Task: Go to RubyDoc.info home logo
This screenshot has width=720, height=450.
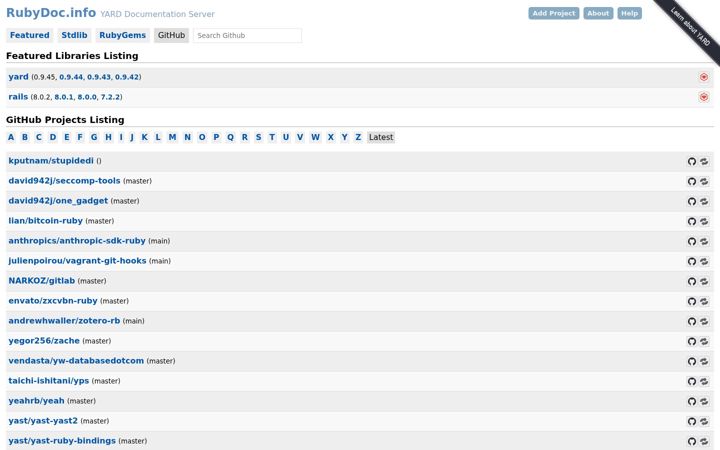Action: [51, 13]
